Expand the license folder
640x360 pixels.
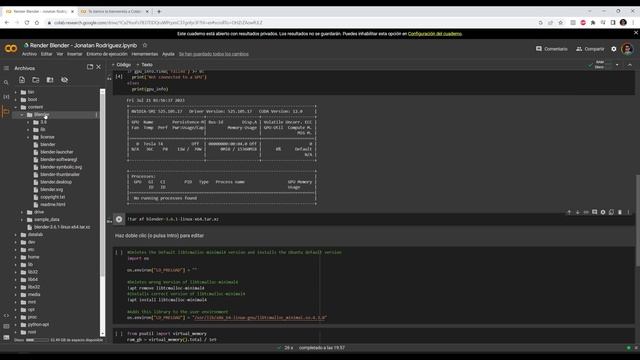[28, 137]
